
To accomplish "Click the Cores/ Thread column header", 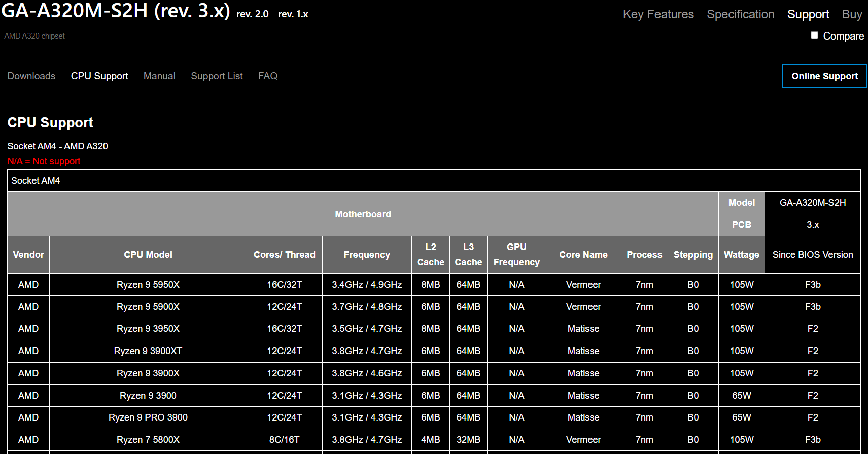I will pos(285,255).
